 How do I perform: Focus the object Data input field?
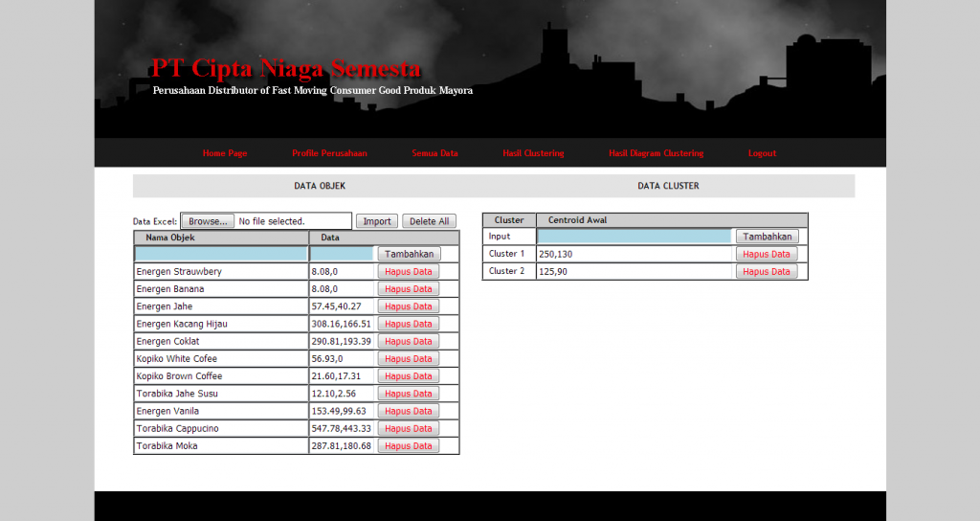(x=342, y=254)
